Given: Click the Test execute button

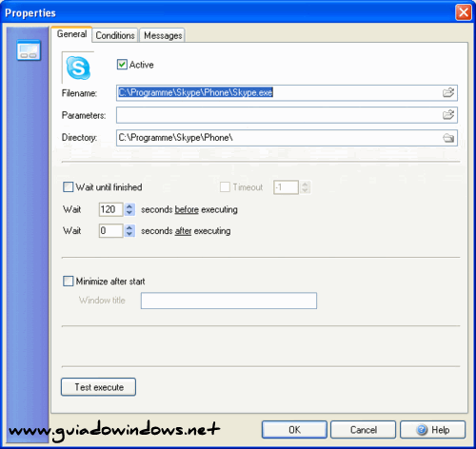Looking at the screenshot, I should point(99,387).
